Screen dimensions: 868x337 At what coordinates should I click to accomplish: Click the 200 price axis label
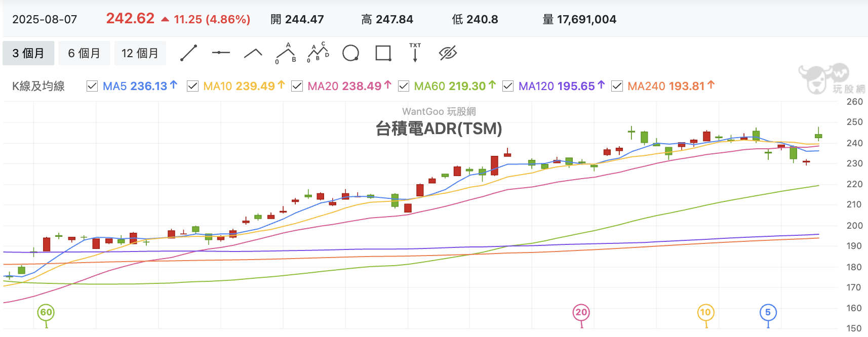tap(854, 225)
